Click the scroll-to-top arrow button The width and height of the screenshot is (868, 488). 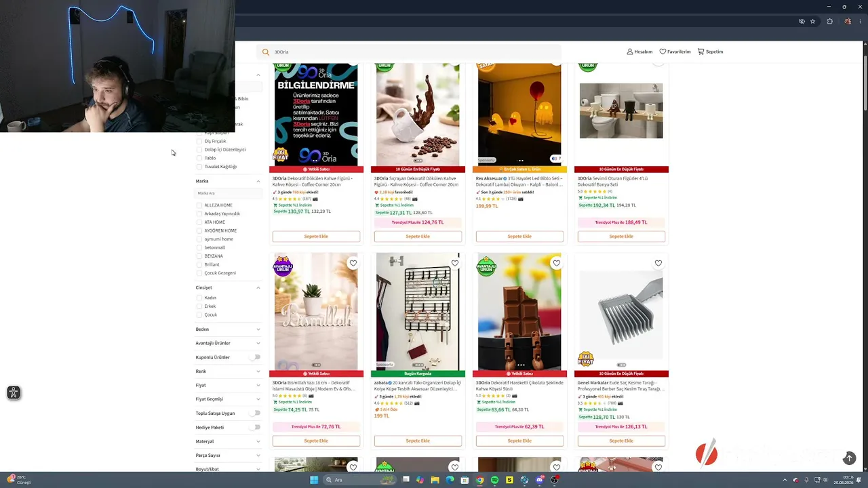849,458
